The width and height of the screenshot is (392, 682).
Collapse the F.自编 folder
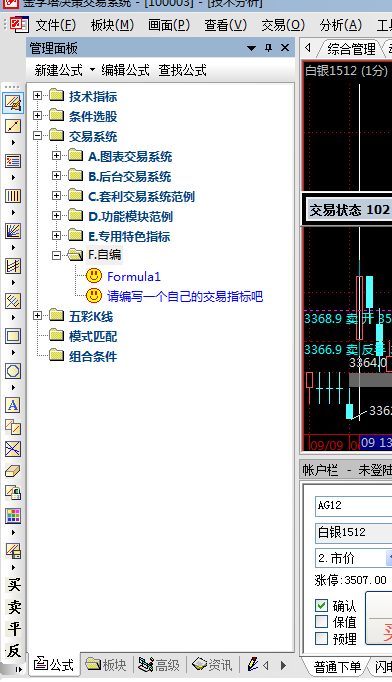coord(57,256)
